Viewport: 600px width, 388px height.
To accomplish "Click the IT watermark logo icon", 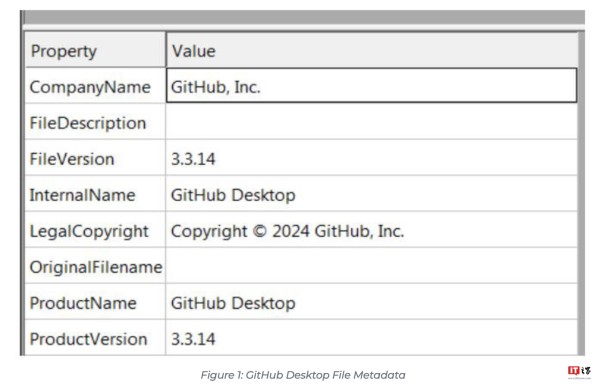I will click(x=579, y=371).
